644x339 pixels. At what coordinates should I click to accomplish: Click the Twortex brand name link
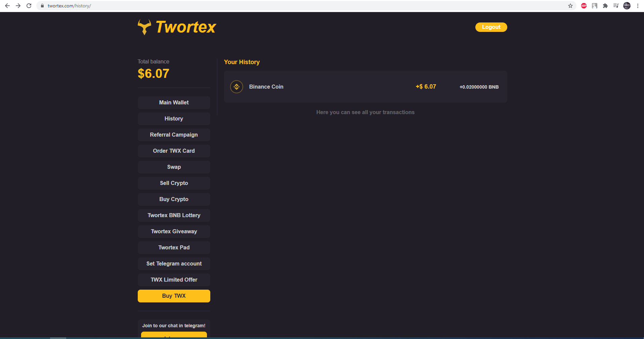[186, 27]
